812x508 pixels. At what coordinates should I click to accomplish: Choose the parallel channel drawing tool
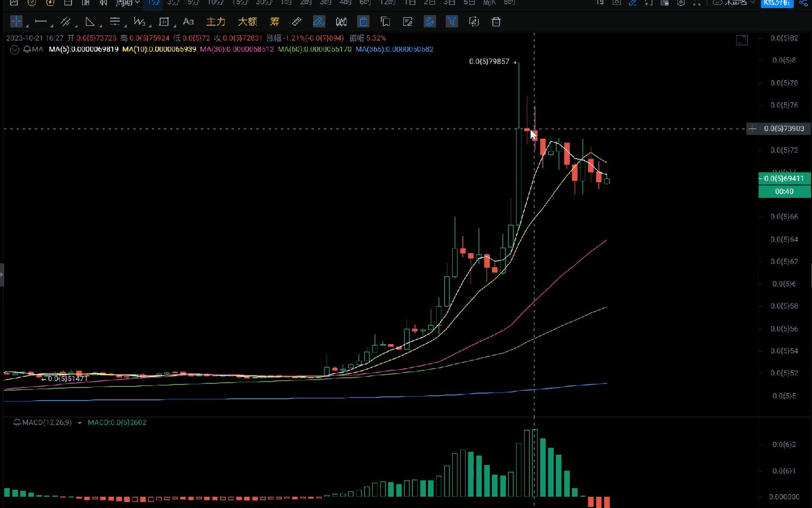(66, 22)
